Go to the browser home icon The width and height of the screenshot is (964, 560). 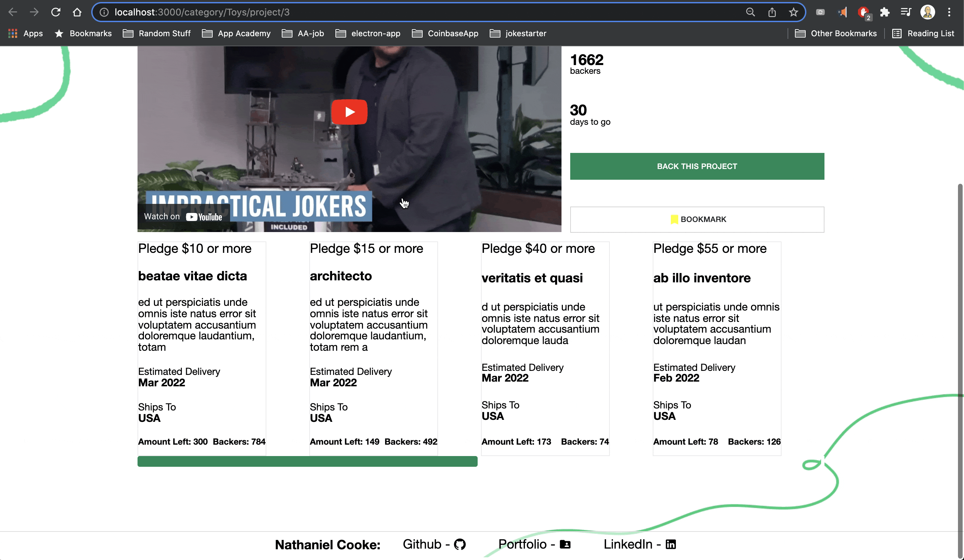click(77, 12)
